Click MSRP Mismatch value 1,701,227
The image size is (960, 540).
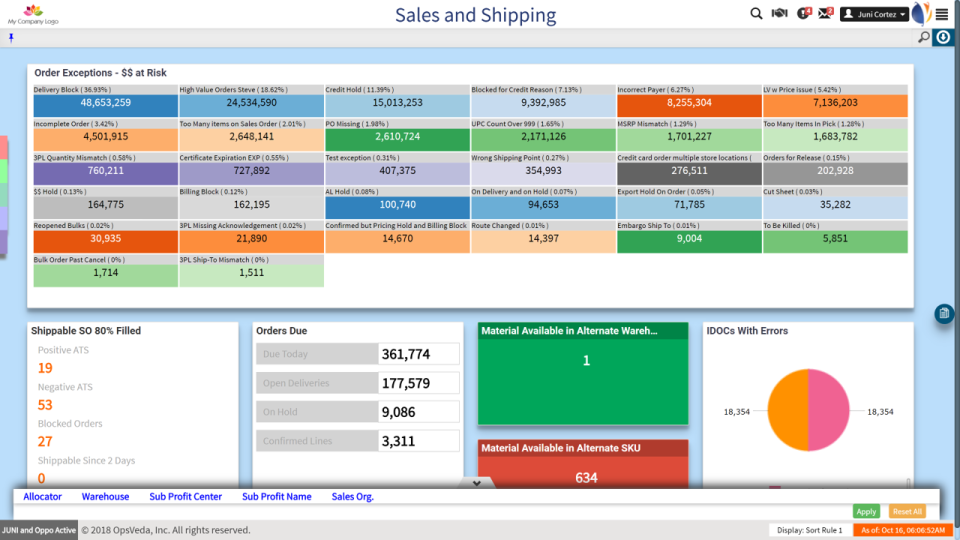point(689,137)
